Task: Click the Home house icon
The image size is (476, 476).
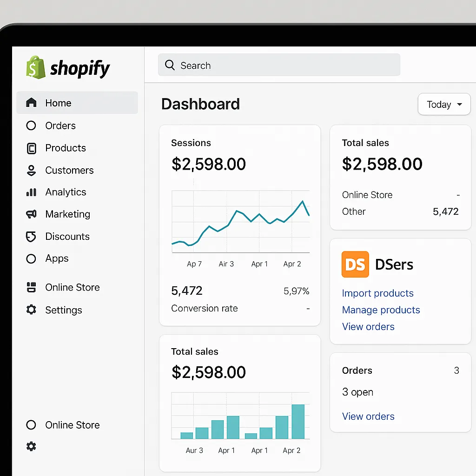Action: 31,103
